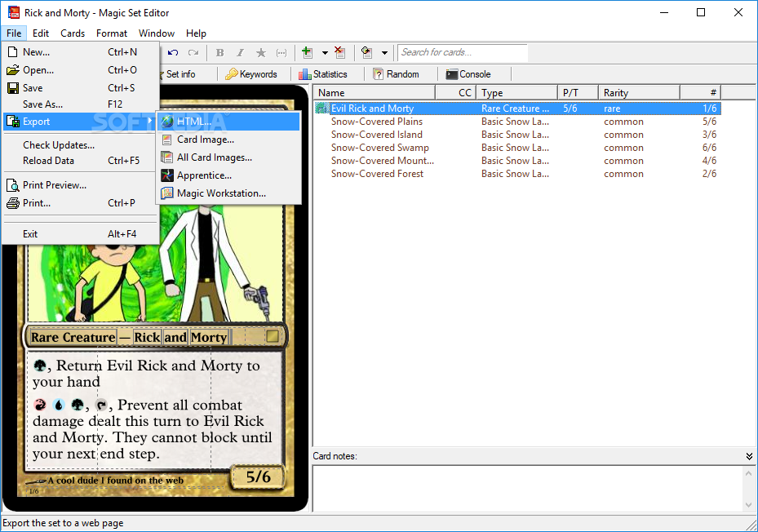Choose Open... from the File menu
758x532 pixels.
click(81, 69)
